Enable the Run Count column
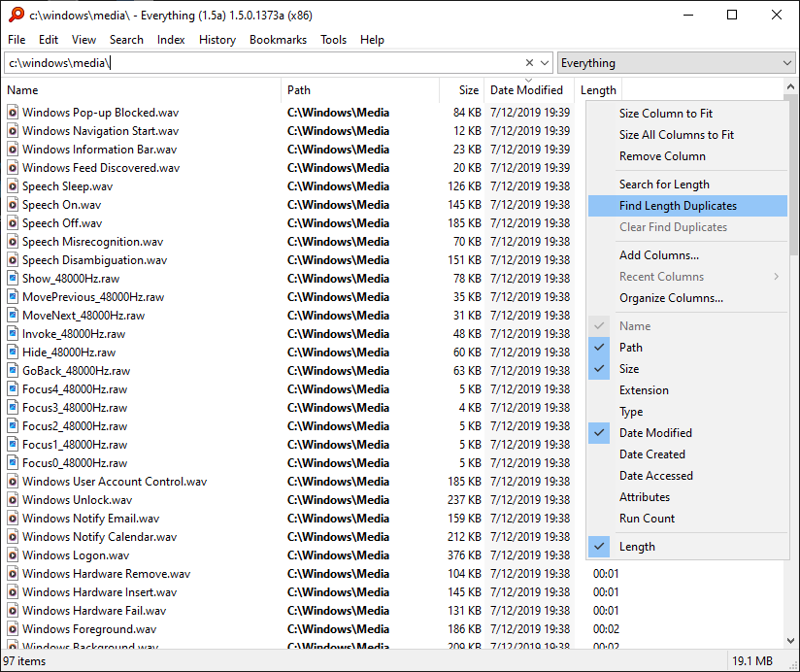This screenshot has height=672, width=800. [687, 519]
